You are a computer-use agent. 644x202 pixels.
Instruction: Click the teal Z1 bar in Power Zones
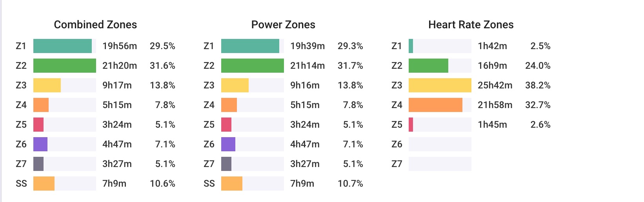pyautogui.click(x=250, y=46)
